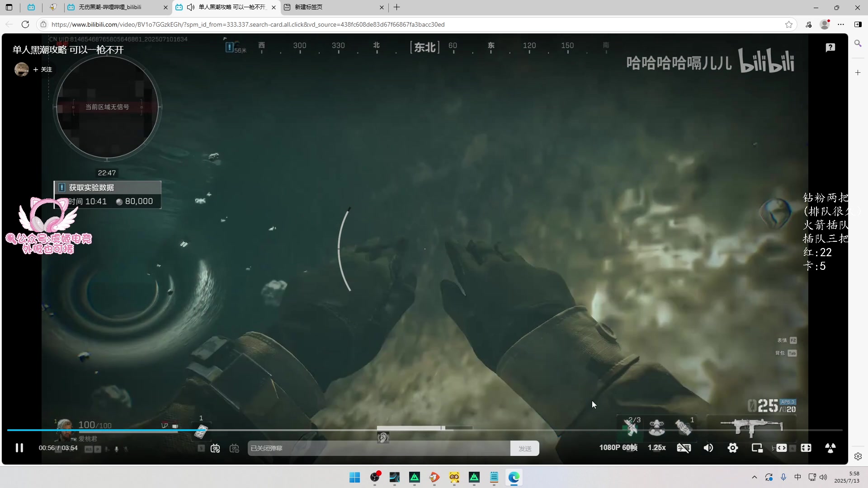This screenshot has height=488, width=868.
Task: Open the tab actions menu
Action: pyautogui.click(x=9, y=7)
